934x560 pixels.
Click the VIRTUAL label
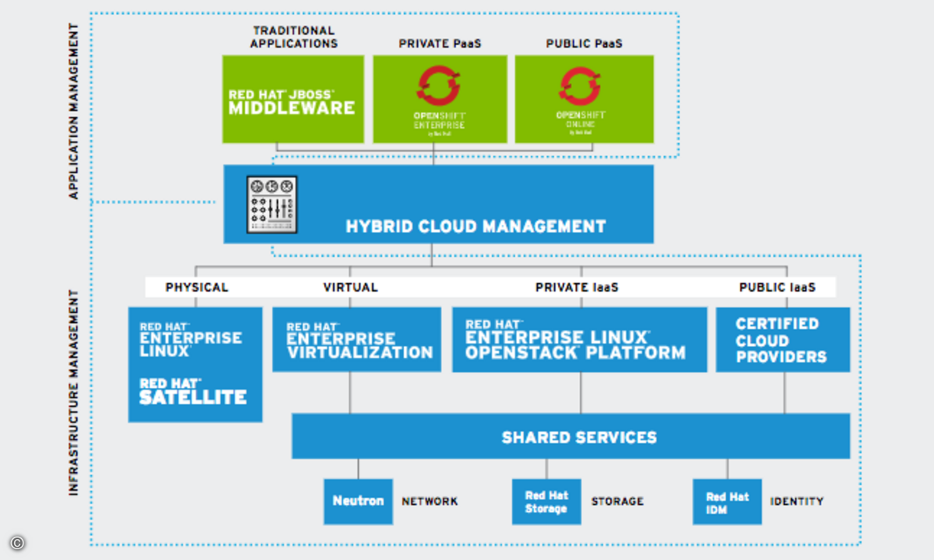(350, 287)
